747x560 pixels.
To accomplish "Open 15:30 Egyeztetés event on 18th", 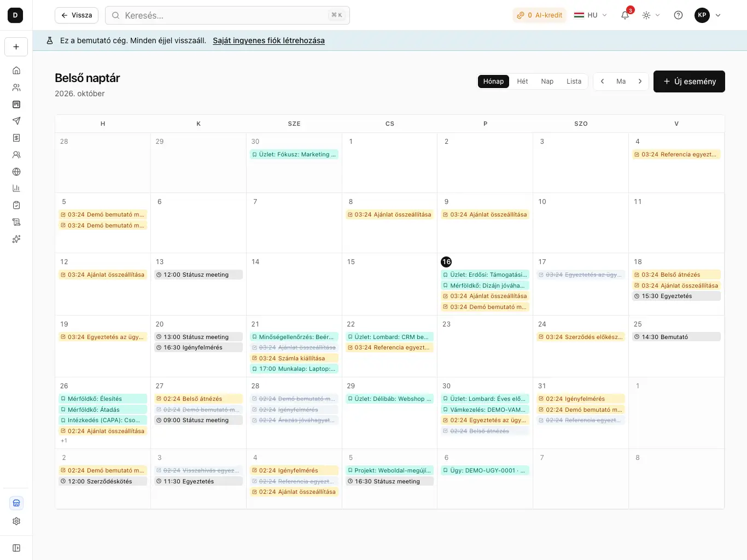I will coord(676,296).
